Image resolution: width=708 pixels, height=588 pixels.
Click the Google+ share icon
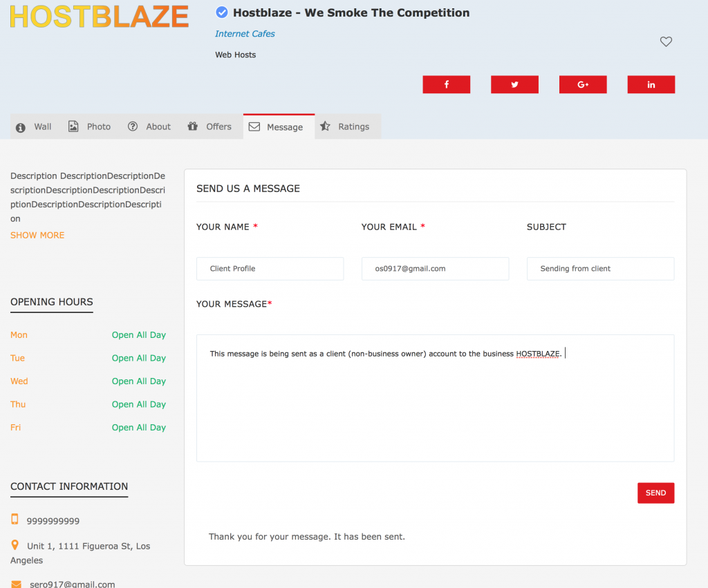582,84
